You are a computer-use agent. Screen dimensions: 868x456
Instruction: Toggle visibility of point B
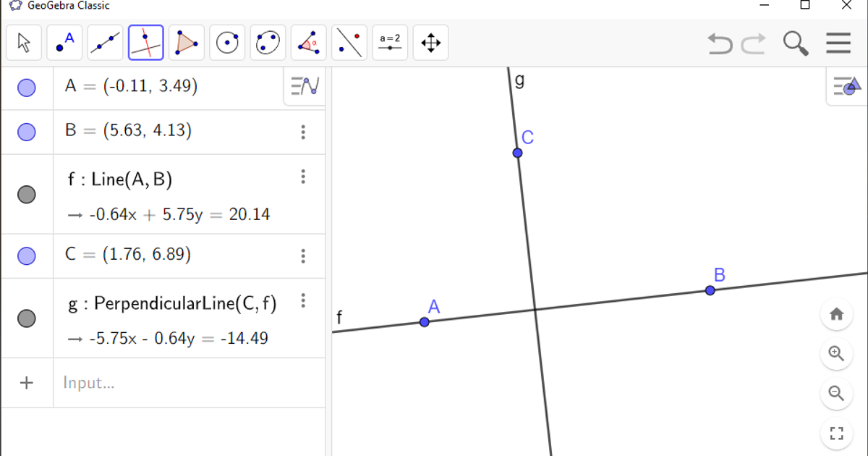point(27,132)
